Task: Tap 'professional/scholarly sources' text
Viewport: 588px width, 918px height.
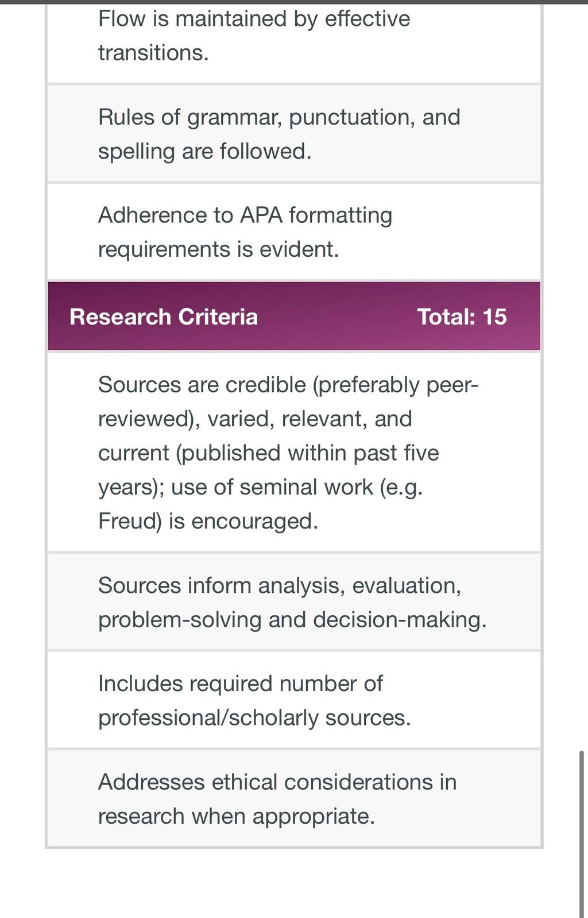Action: coord(254,718)
